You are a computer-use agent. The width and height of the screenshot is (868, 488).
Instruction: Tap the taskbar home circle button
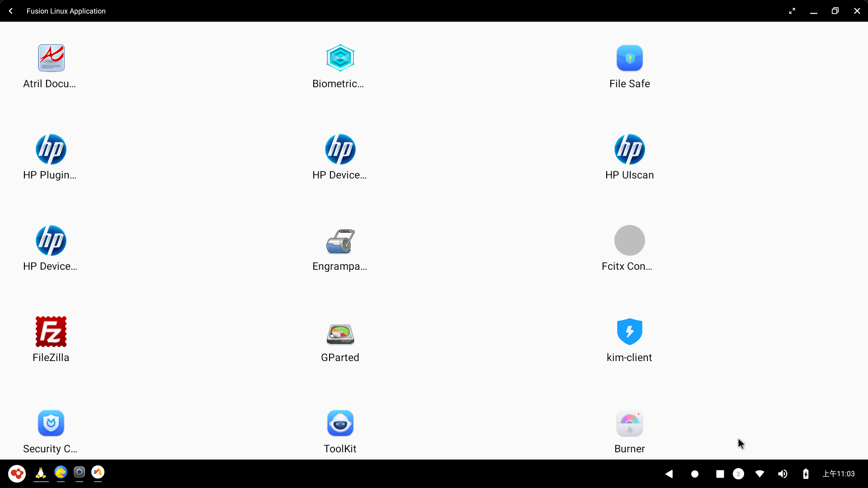[x=695, y=474]
